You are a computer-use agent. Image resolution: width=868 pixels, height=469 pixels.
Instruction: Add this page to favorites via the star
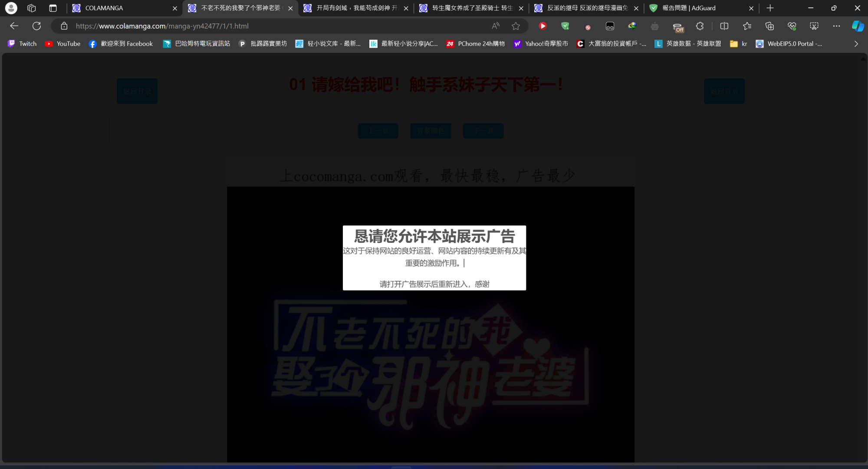tap(516, 26)
